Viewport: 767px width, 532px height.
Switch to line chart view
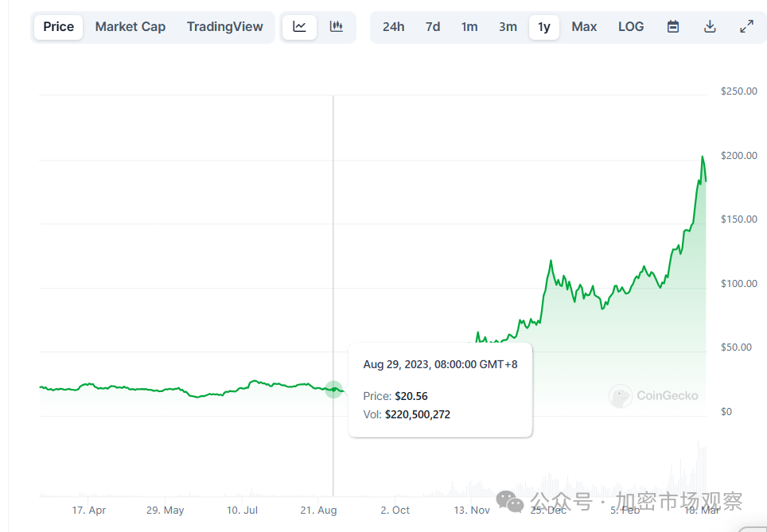pyautogui.click(x=299, y=26)
